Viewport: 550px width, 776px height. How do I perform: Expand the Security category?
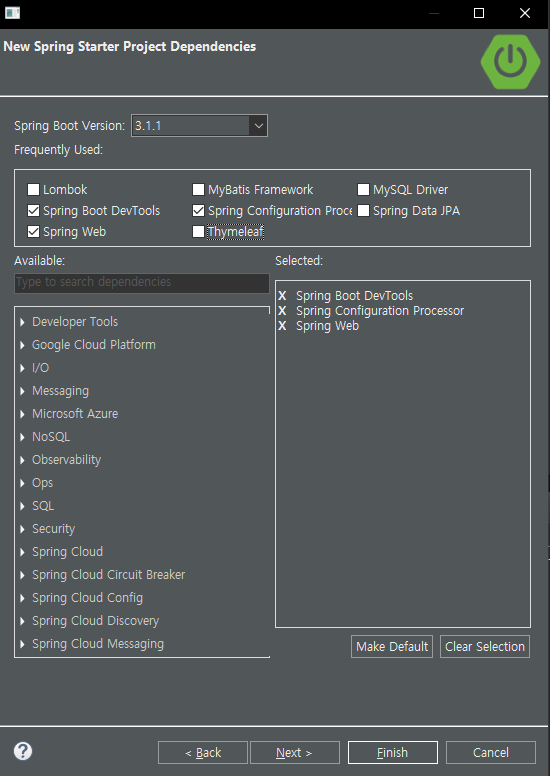22,529
